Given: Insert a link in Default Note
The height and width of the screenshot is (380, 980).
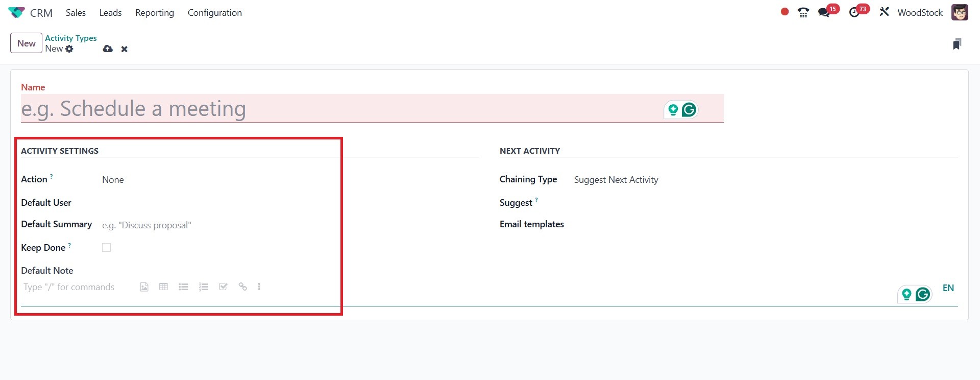Looking at the screenshot, I should (x=243, y=287).
